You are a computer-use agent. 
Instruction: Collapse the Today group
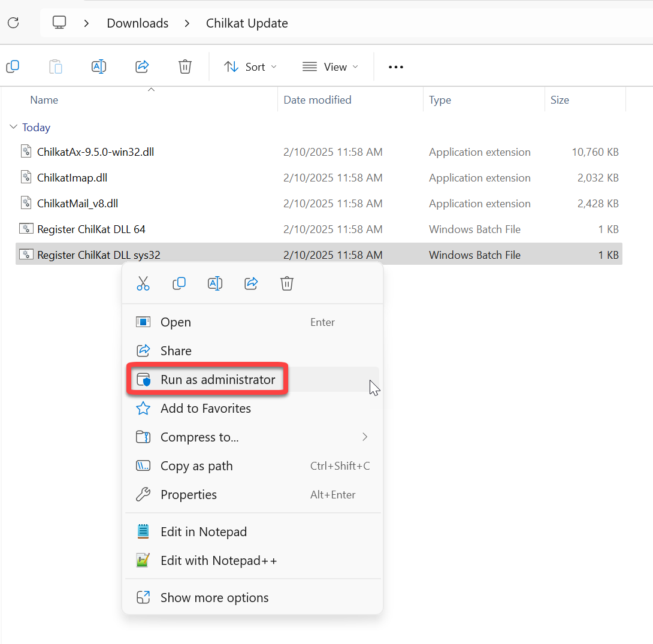coord(13,127)
